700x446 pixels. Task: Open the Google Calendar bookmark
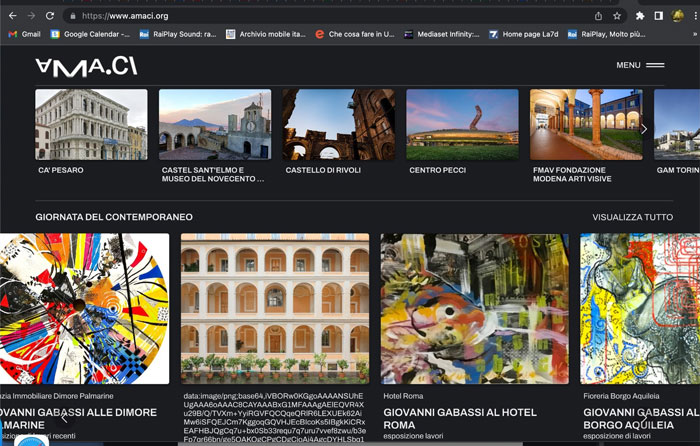click(x=90, y=34)
